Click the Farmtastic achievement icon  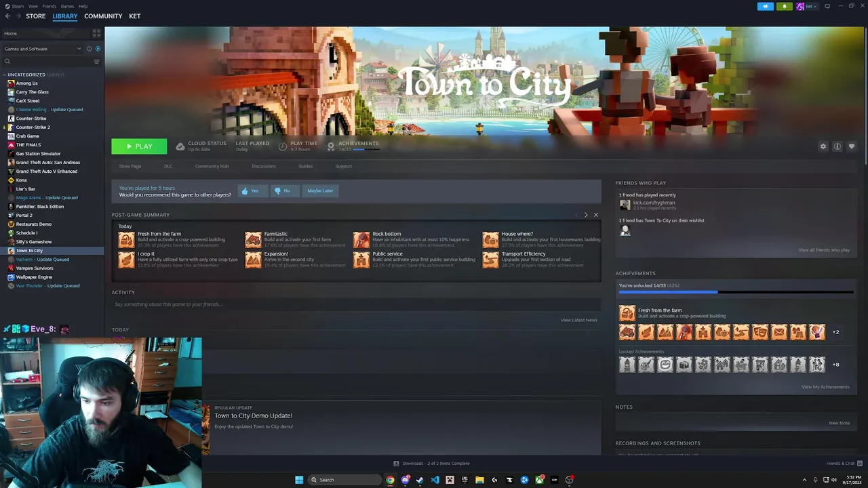click(x=253, y=239)
